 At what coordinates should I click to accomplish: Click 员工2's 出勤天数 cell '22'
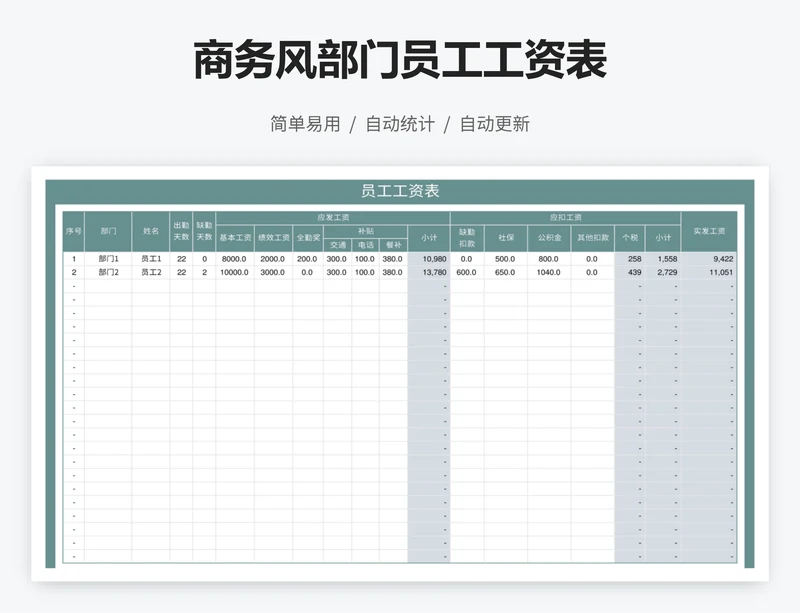click(x=181, y=273)
